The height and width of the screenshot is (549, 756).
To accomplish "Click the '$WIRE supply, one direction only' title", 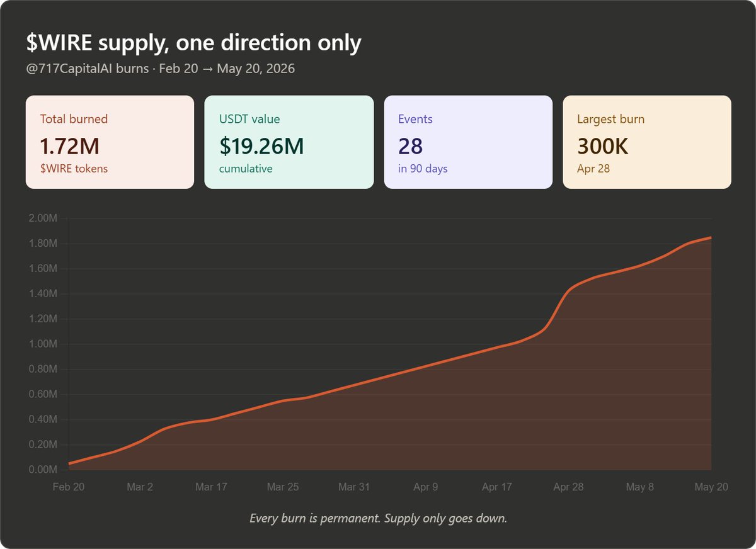I will (x=193, y=43).
